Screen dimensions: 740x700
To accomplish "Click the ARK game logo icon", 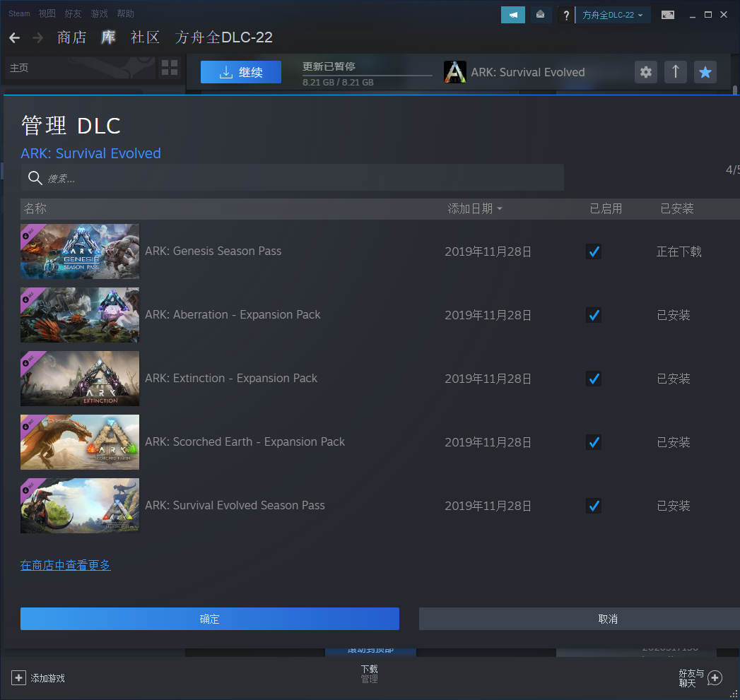I will pos(455,72).
